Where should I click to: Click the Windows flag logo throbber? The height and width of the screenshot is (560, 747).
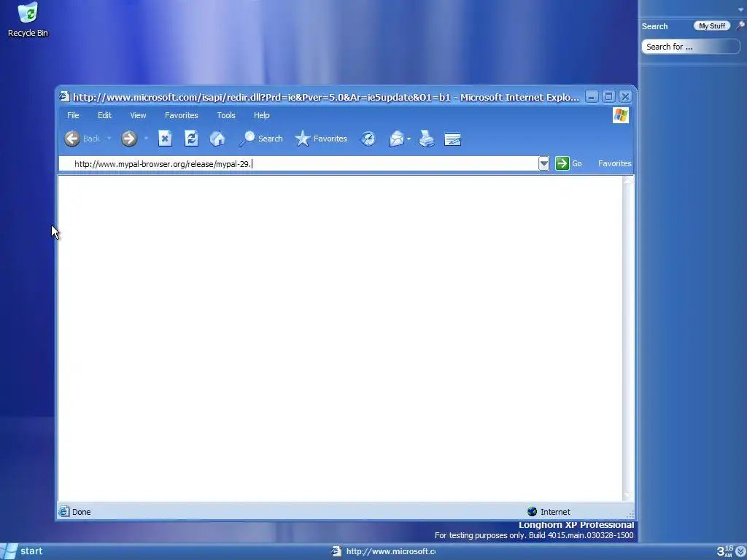click(x=620, y=115)
